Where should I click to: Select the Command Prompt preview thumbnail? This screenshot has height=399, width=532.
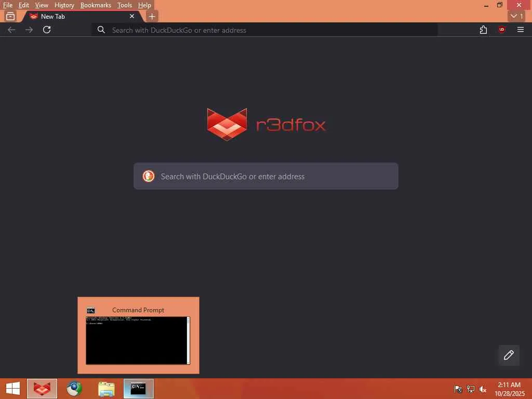point(138,335)
